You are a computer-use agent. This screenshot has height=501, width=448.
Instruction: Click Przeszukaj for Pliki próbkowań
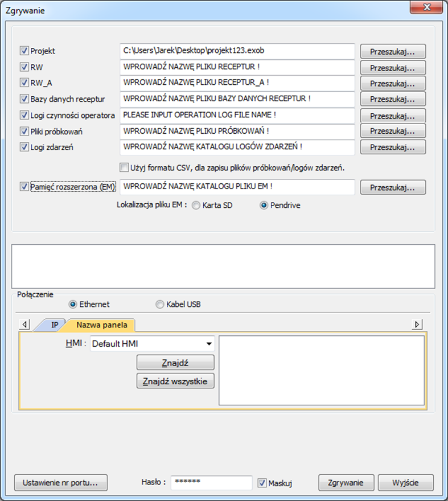(393, 131)
